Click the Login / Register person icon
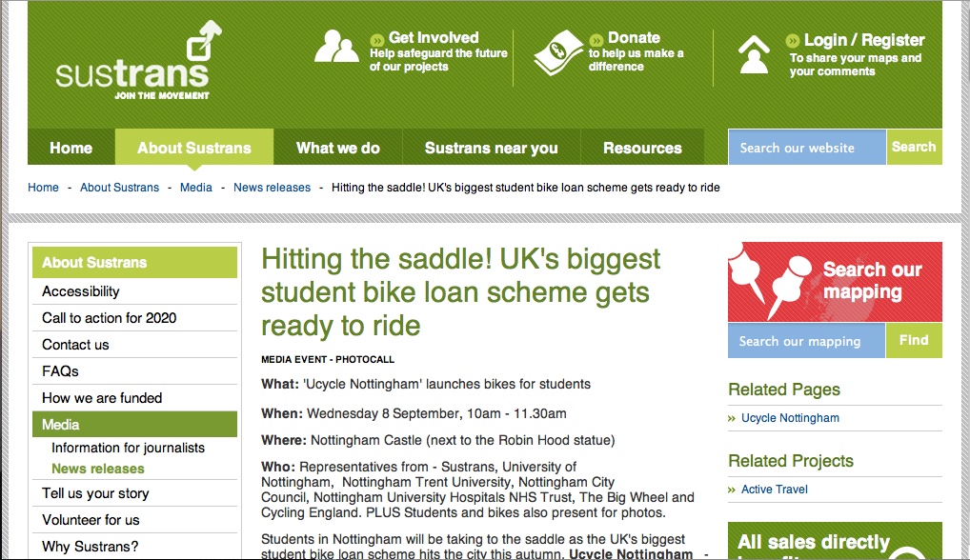This screenshot has width=970, height=560. click(x=754, y=54)
